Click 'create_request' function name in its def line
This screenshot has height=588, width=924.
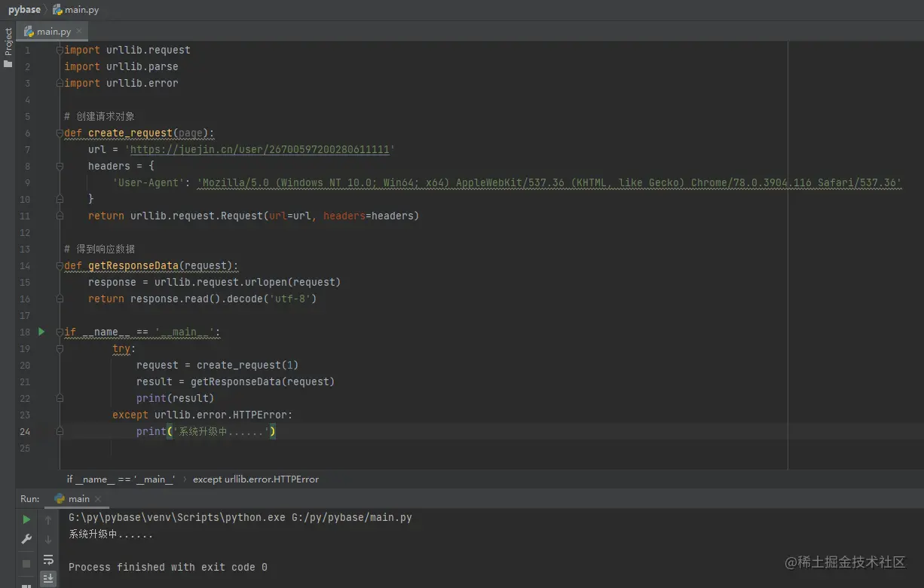coord(130,133)
